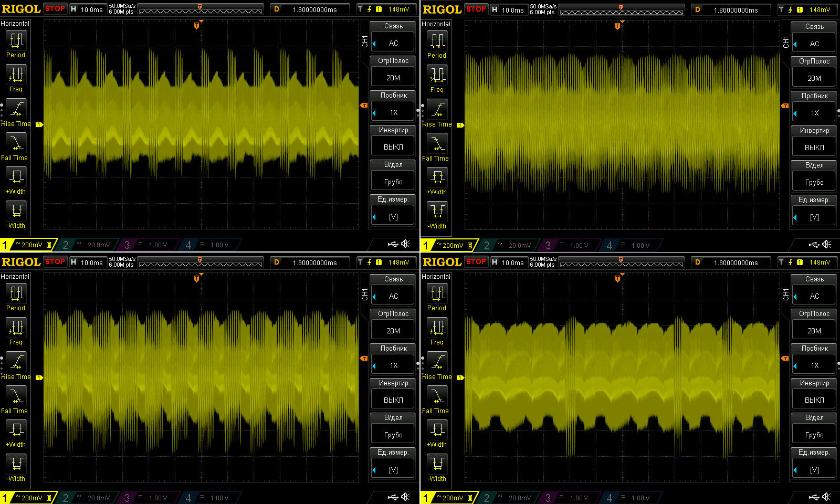840x504 pixels.
Task: Pick the -Width measurement icon in top-right panel
Action: click(437, 211)
